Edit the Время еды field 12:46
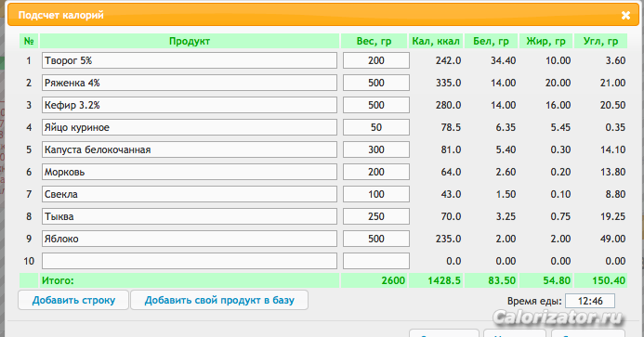The width and height of the screenshot is (644, 337). click(590, 301)
